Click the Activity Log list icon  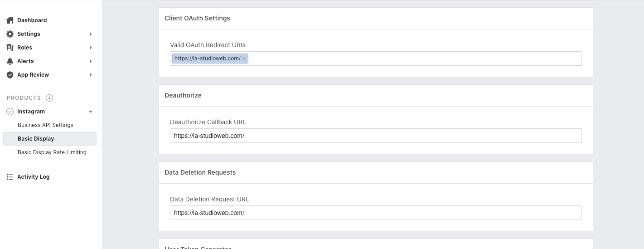tap(10, 177)
